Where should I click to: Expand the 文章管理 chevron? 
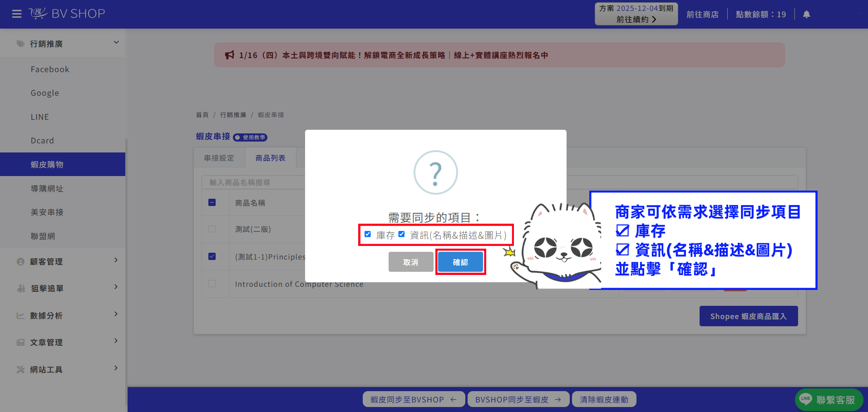click(116, 341)
